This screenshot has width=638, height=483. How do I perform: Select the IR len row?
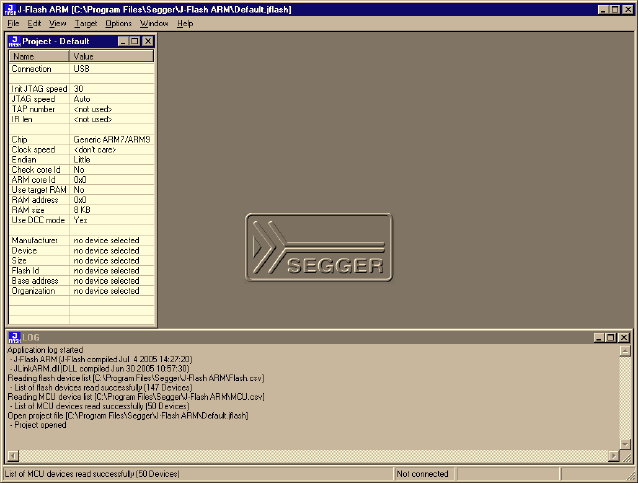(x=82, y=119)
